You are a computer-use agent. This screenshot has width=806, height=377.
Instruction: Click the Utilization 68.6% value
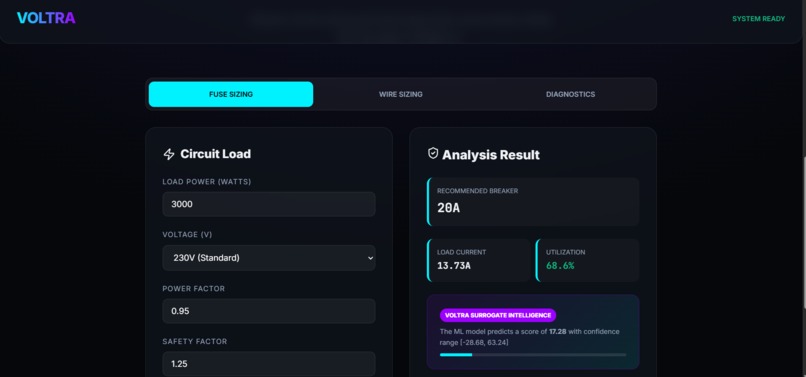560,265
